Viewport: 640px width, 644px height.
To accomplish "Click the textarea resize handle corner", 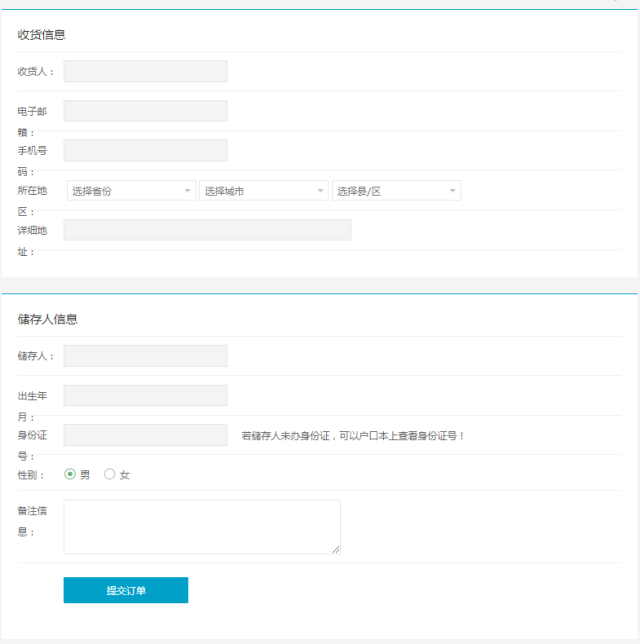I will click(336, 550).
